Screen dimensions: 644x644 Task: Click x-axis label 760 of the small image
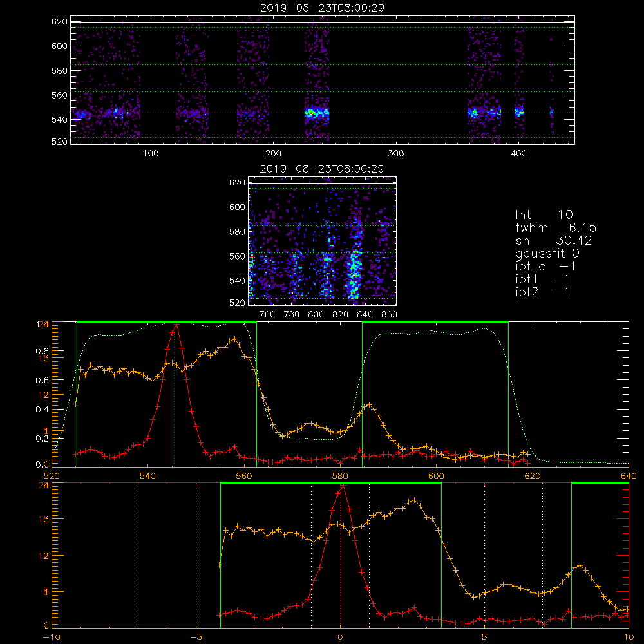click(x=267, y=315)
